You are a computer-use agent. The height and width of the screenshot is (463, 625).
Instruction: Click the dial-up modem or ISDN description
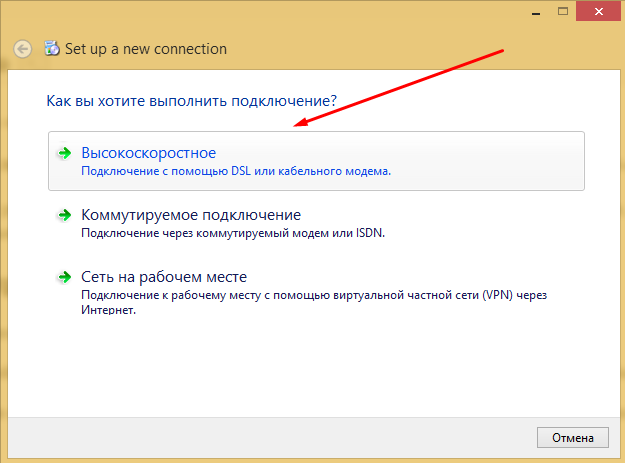click(232, 234)
